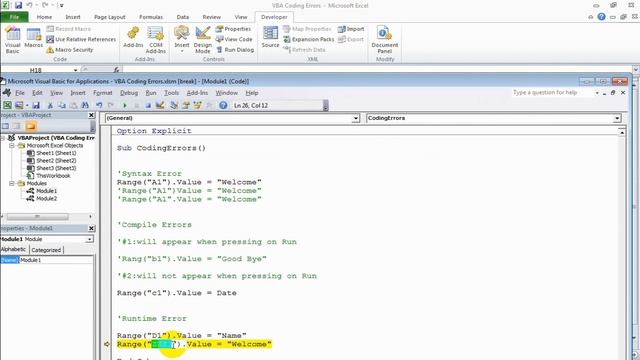This screenshot has width=640, height=360.
Task: Click the (Name) property value Module1
Action: pos(56,260)
